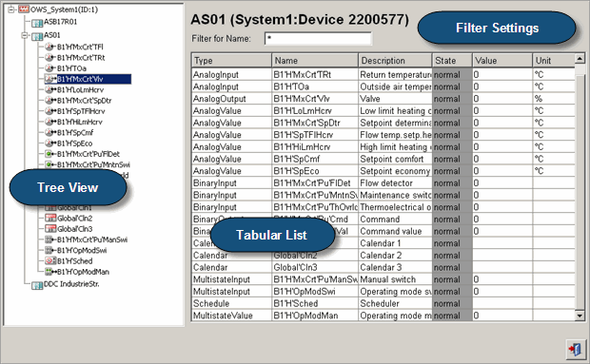Click the icon of highlighted B1'H'MxCrt'Vlv node

[x=50, y=79]
